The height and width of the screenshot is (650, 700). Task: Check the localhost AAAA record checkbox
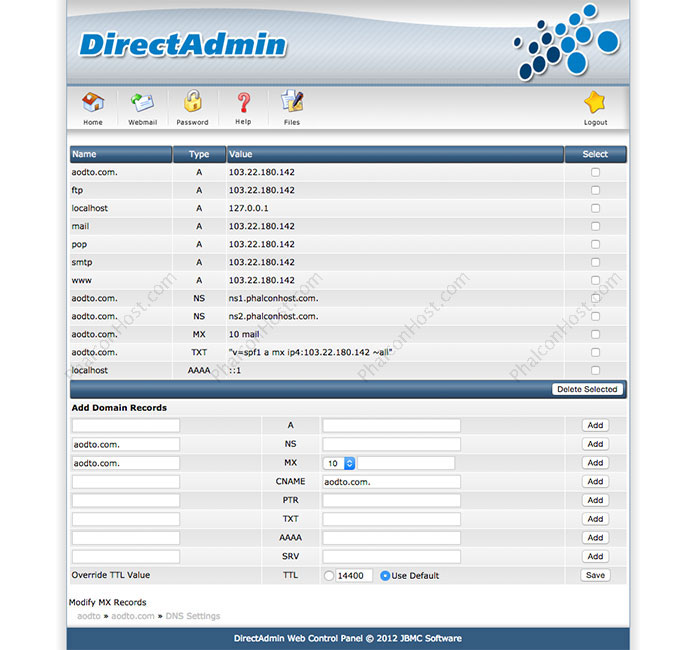tap(595, 371)
